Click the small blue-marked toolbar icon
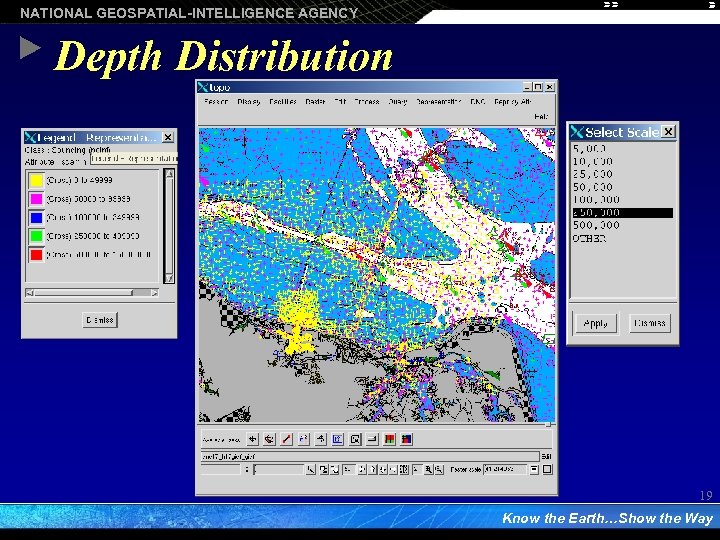 coord(304,439)
